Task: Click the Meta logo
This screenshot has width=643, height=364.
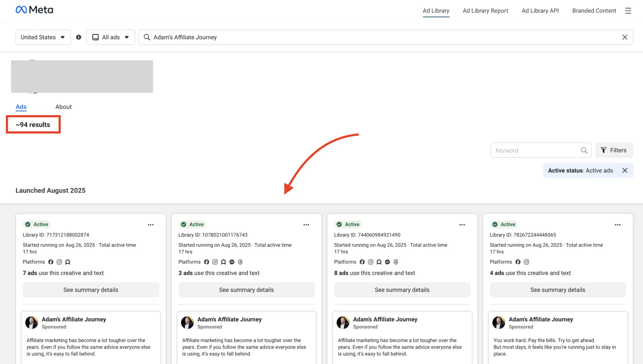Action: (x=34, y=10)
